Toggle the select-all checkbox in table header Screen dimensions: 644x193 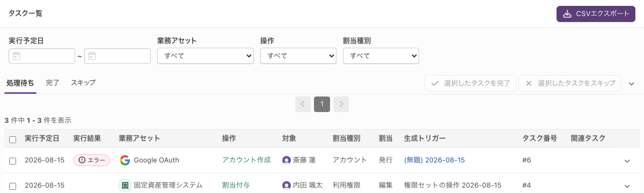(x=13, y=139)
